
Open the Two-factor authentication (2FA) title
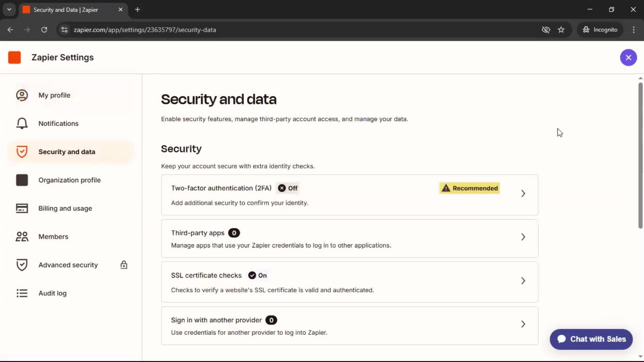221,188
